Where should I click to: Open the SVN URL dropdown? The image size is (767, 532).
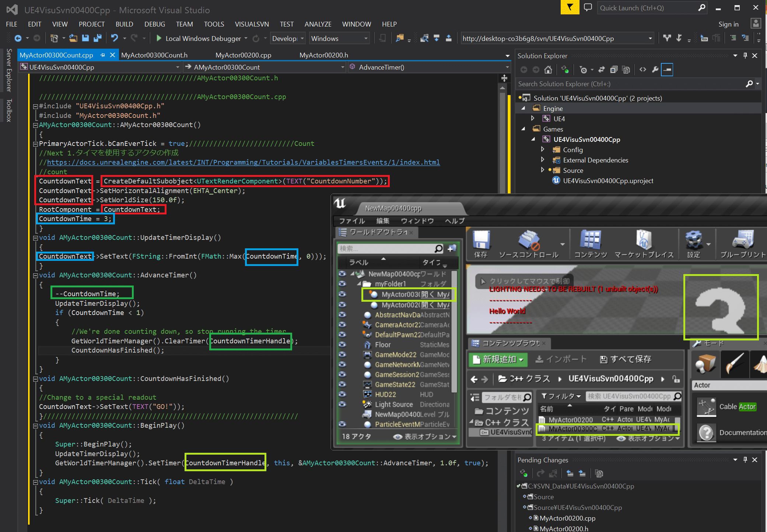point(650,38)
